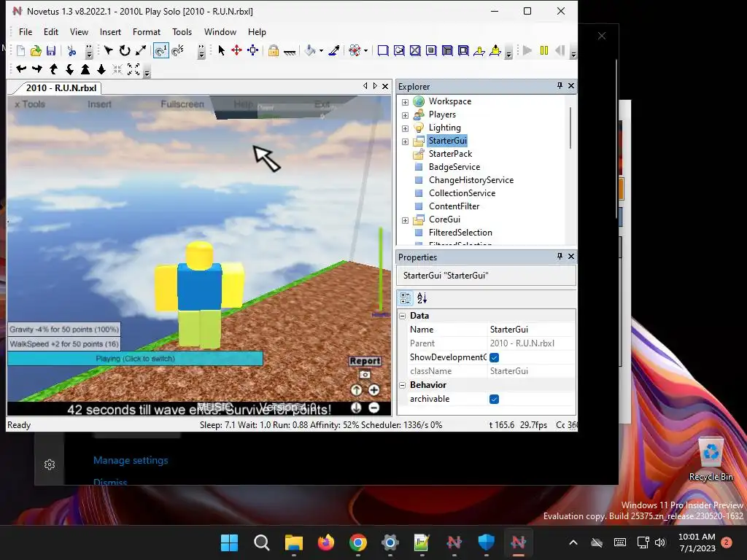Open the Material dropdown arrow

click(x=366, y=50)
